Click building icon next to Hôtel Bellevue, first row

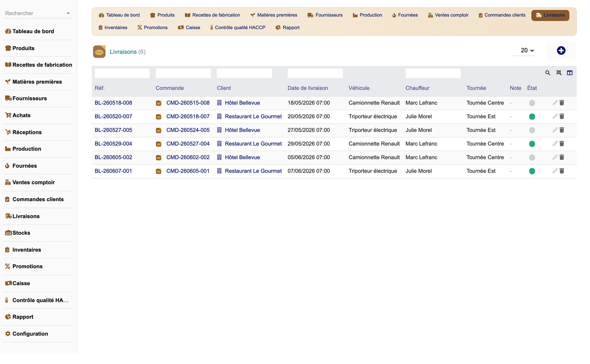219,103
